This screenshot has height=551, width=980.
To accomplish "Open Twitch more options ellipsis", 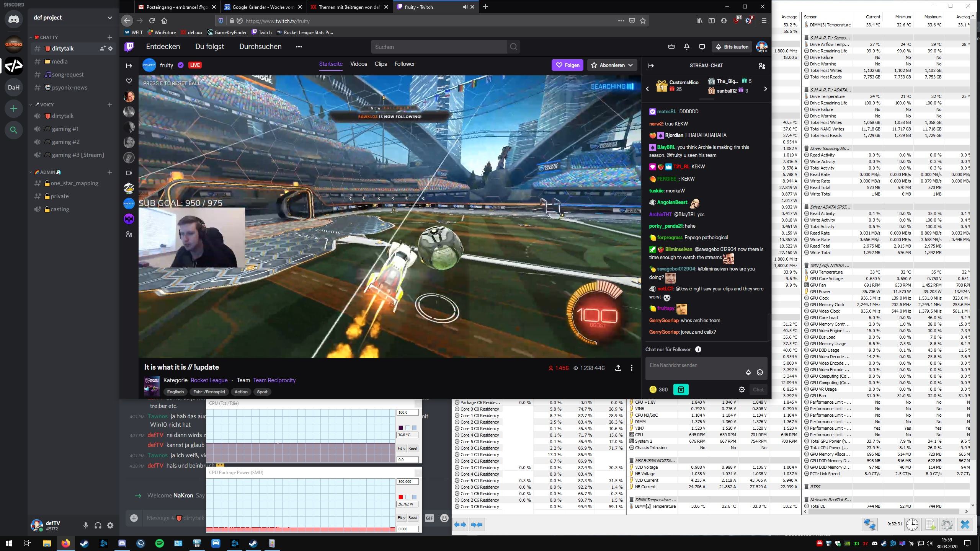I will (299, 47).
